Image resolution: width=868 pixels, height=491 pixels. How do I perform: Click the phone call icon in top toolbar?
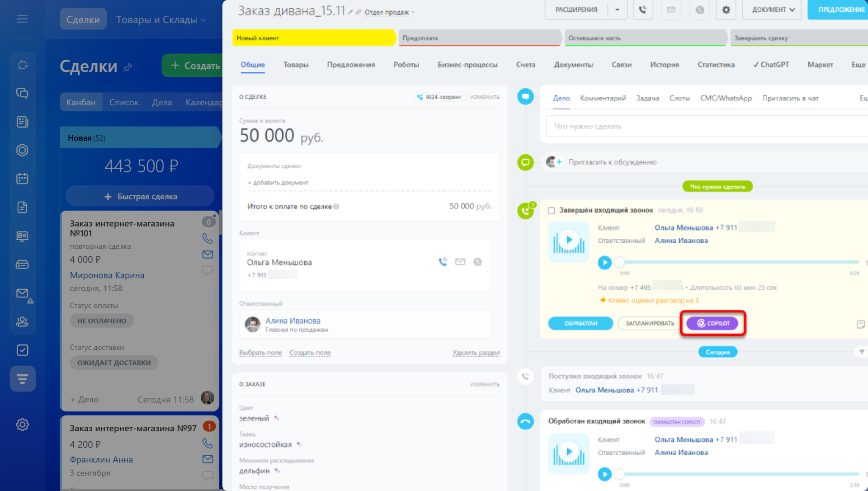[x=642, y=9]
